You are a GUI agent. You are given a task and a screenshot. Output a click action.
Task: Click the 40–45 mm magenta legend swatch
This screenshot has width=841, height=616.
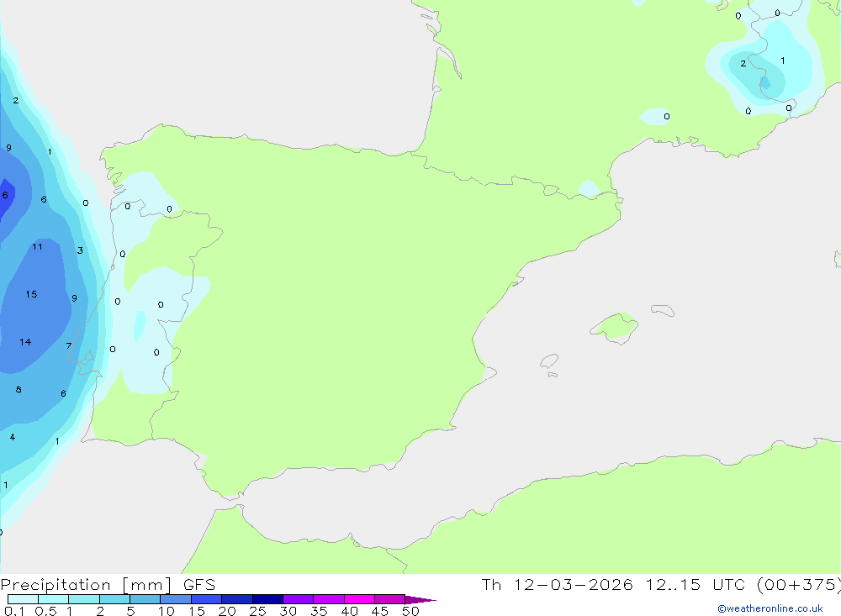359,599
